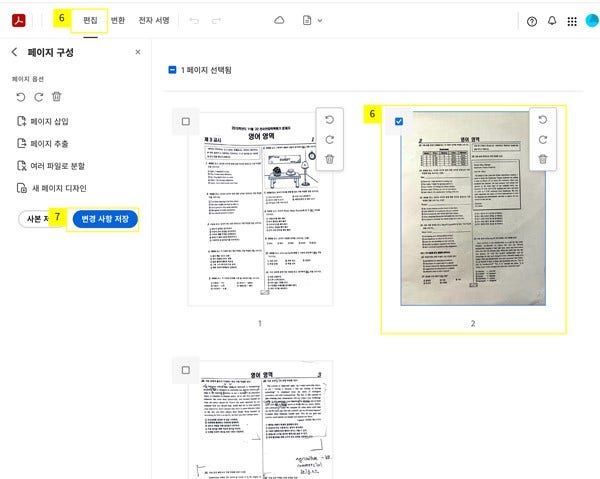Image resolution: width=600 pixels, height=479 pixels.
Task: Click the 페이지 옵션 label
Action: (28, 79)
